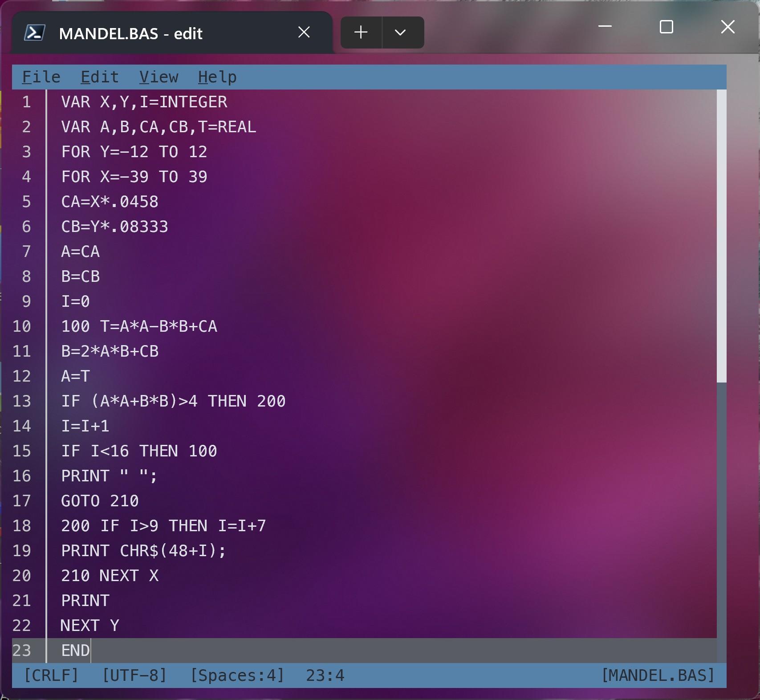
Task: Close the terminal window
Action: (727, 27)
